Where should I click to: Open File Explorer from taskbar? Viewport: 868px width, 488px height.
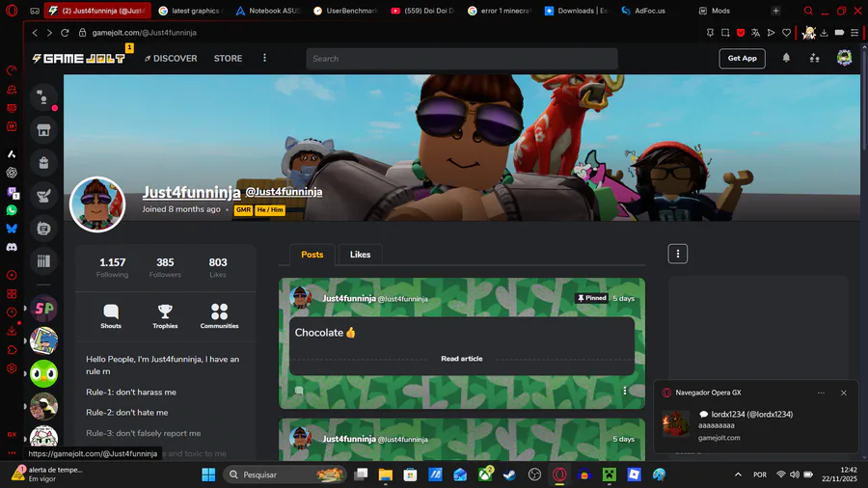coord(385,474)
